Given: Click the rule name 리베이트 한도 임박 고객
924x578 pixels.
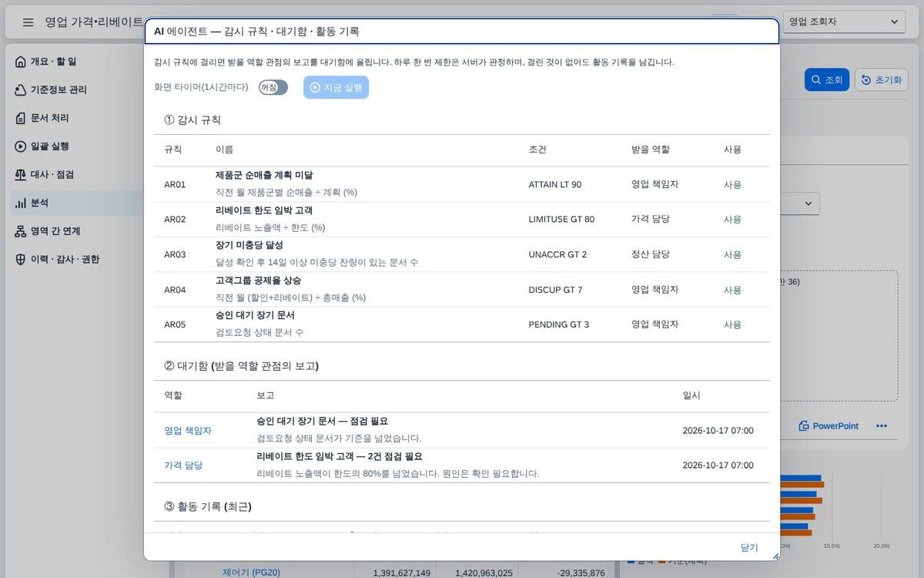Looking at the screenshot, I should coord(264,210).
